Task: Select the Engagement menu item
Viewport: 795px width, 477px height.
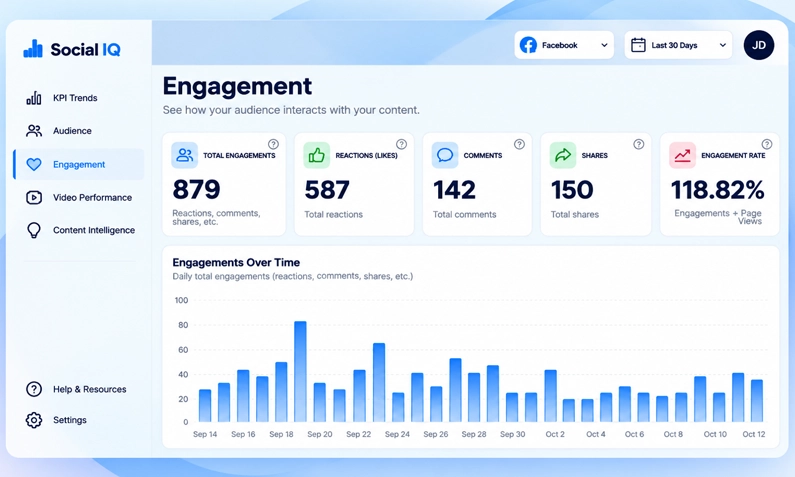Action: pyautogui.click(x=79, y=164)
